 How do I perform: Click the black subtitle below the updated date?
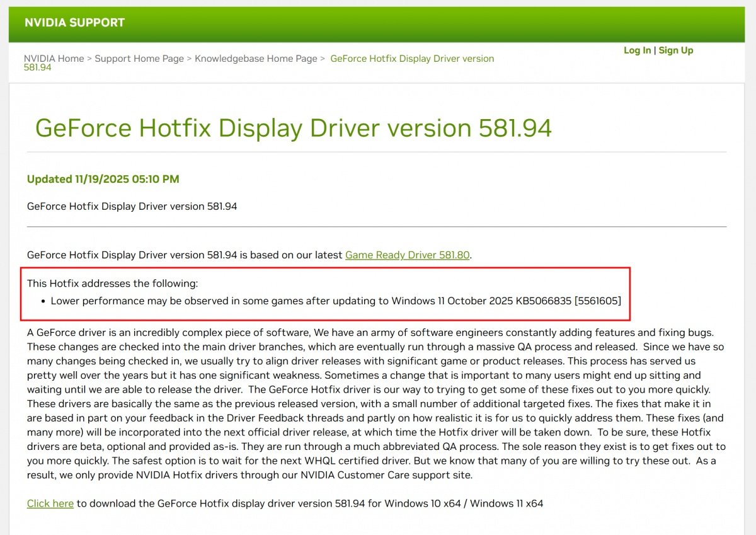pyautogui.click(x=132, y=206)
